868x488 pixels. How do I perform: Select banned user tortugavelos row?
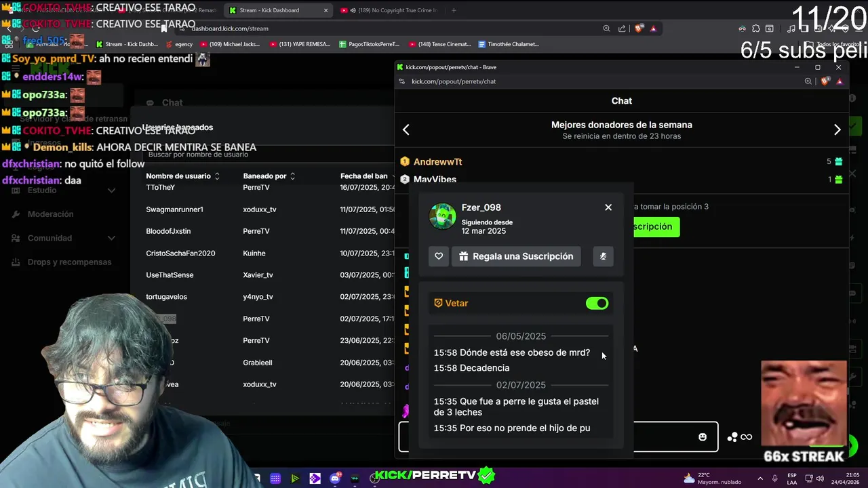[269, 297]
